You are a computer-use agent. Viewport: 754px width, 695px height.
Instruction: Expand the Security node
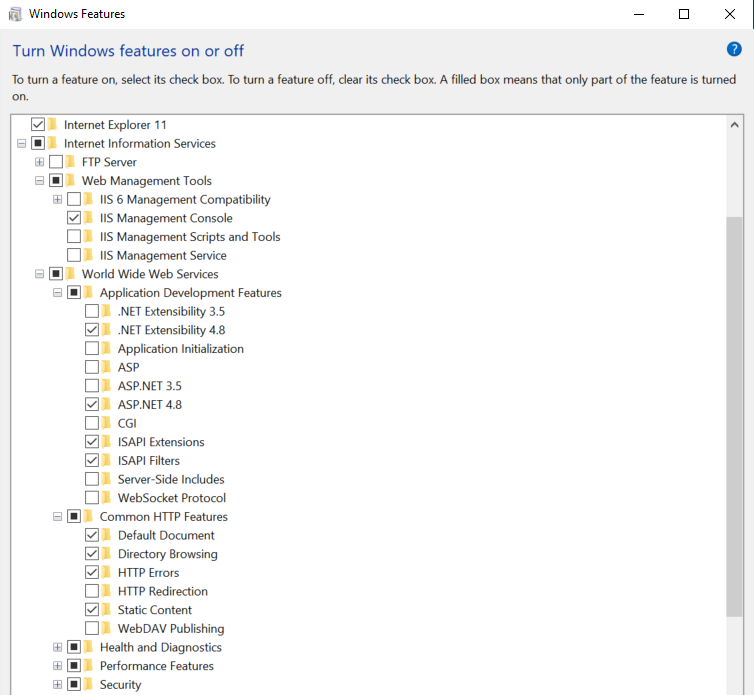coord(57,684)
